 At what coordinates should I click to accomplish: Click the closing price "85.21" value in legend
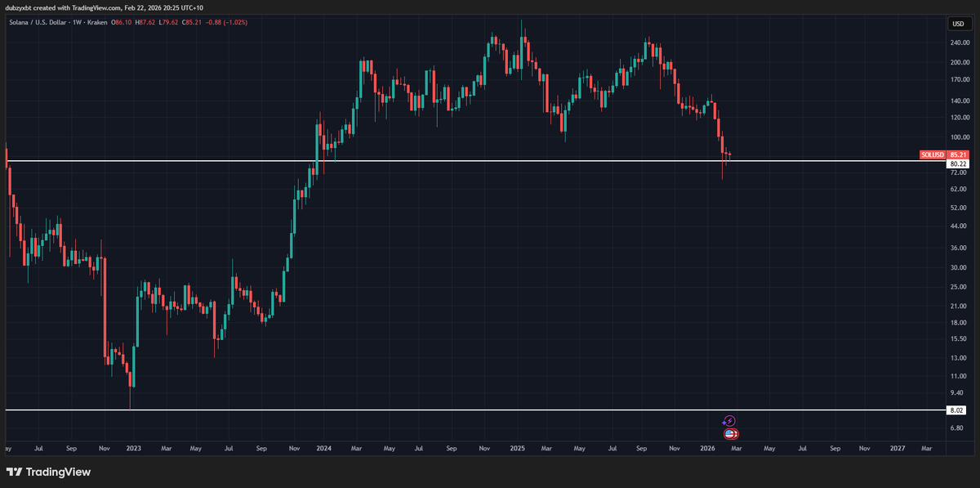[x=194, y=25]
